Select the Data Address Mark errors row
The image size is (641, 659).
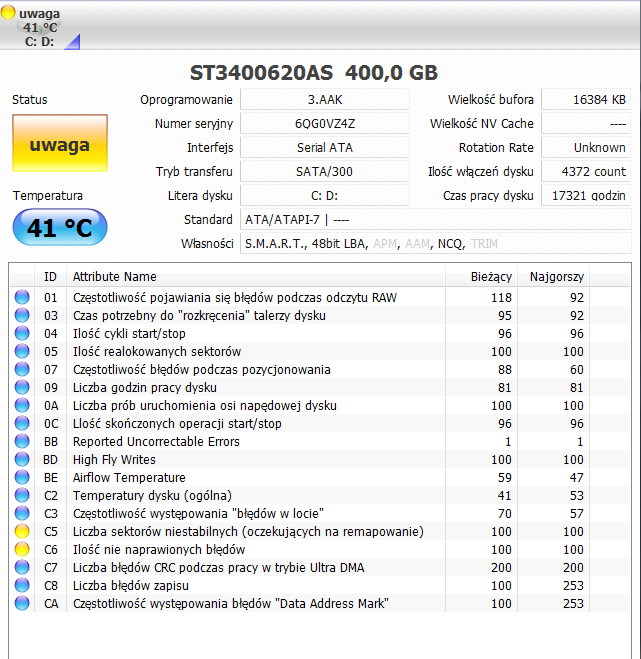pyautogui.click(x=320, y=604)
